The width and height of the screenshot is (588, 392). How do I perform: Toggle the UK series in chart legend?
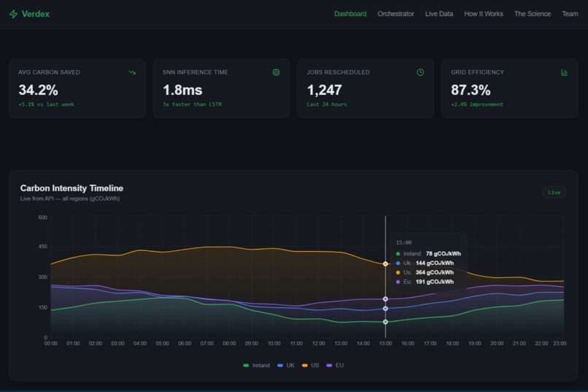(x=286, y=366)
